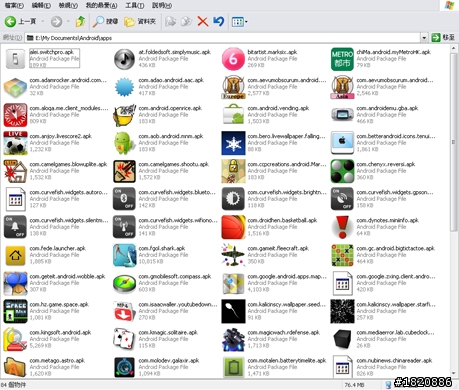Select the black cube cubedock icon
The width and height of the screenshot is (459, 390).
[x=342, y=339]
